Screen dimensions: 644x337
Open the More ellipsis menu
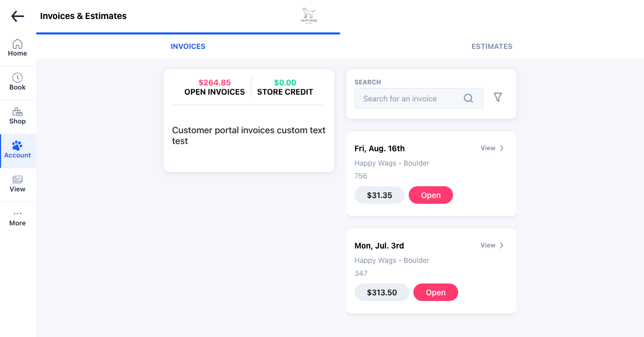click(18, 214)
